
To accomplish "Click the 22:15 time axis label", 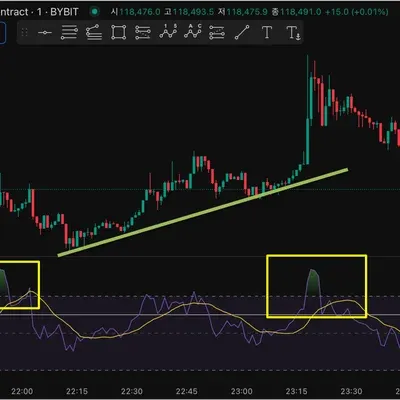I will click(77, 391).
